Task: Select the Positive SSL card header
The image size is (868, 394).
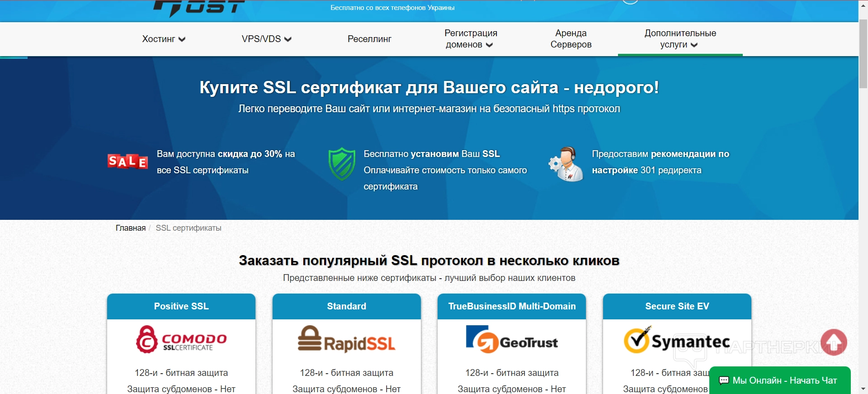Action: tap(181, 306)
